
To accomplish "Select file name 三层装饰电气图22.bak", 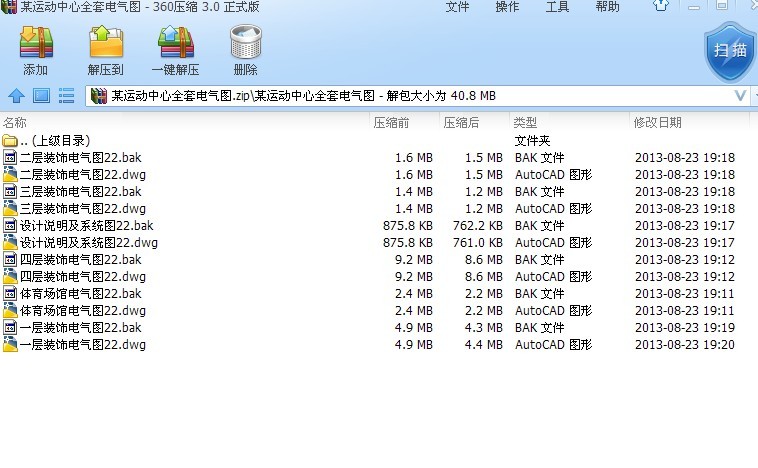I will click(81, 191).
